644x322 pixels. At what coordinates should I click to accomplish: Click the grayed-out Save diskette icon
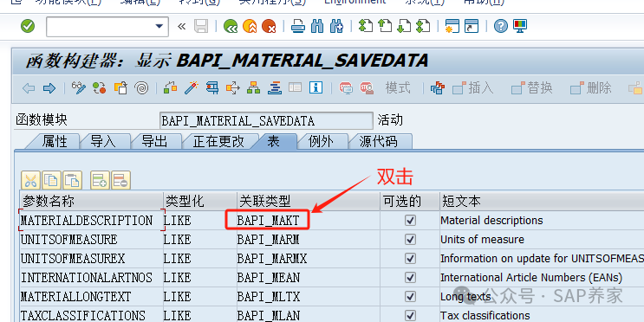click(201, 27)
